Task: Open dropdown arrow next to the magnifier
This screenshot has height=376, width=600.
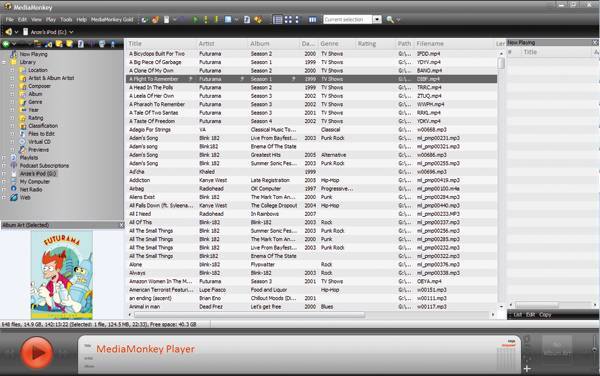Action: click(398, 20)
